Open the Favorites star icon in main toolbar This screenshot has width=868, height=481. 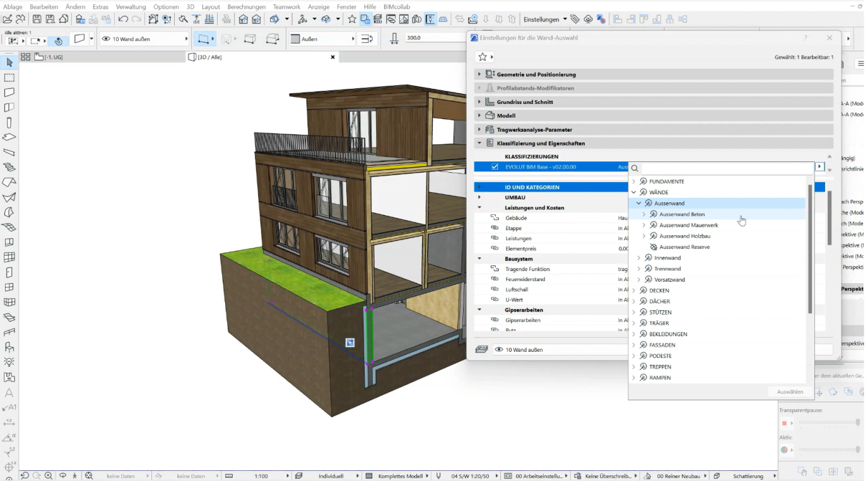(352, 20)
